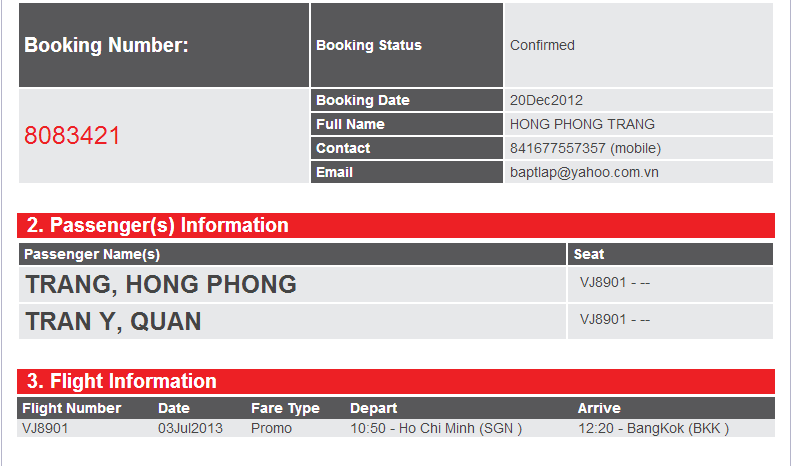
Task: Click the Seat column header
Action: point(588,254)
